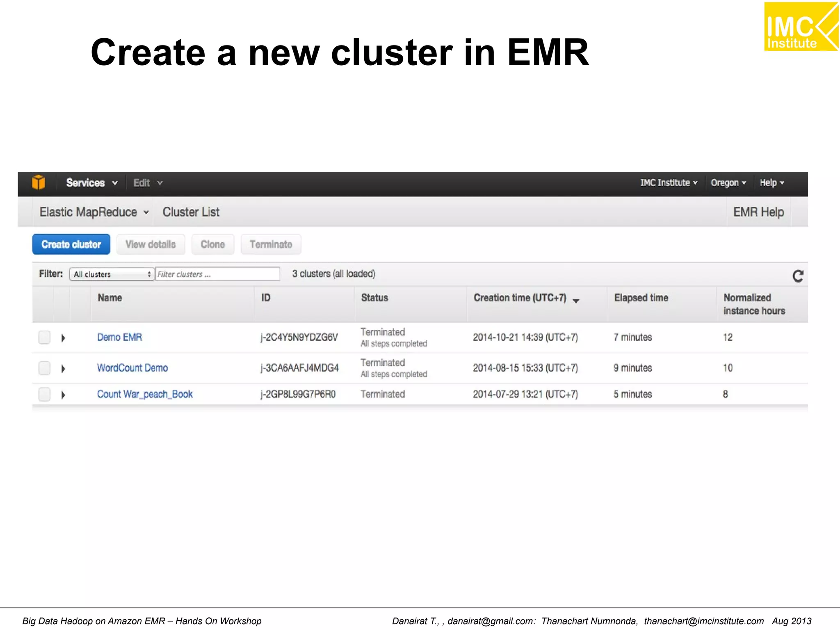Open the Elastic MapReduce dropdown
Screen dimensions: 840x630
[x=94, y=212]
